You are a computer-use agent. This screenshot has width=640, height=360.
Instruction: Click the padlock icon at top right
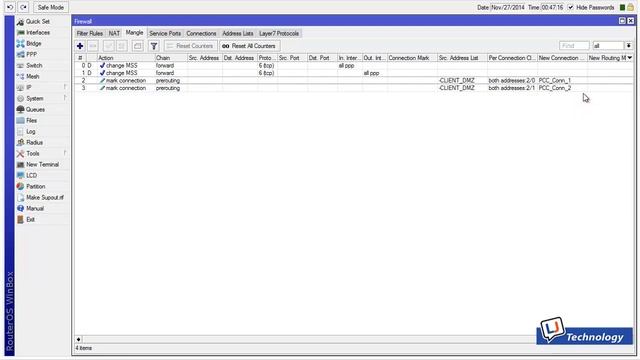[x=630, y=7]
